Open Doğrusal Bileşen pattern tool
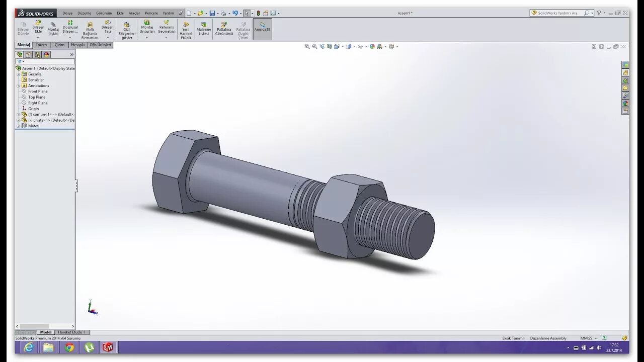Screen dimensions: 644x362 [70, 26]
